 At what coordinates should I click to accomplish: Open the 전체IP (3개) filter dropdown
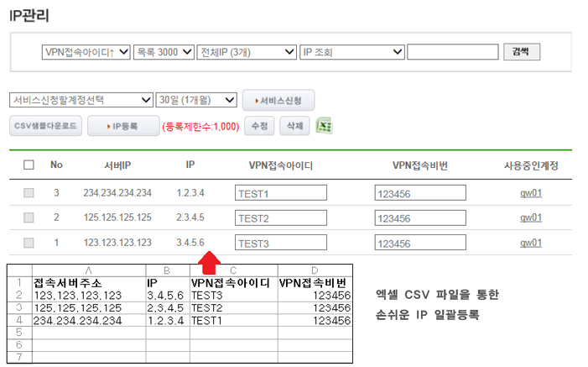(246, 52)
